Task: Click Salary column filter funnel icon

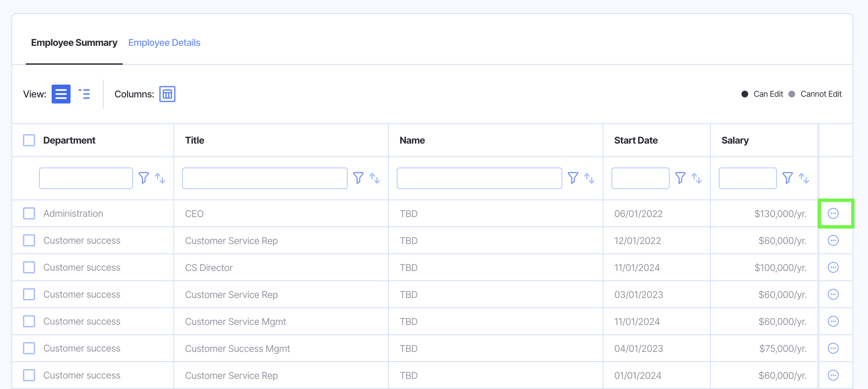Action: coord(787,178)
